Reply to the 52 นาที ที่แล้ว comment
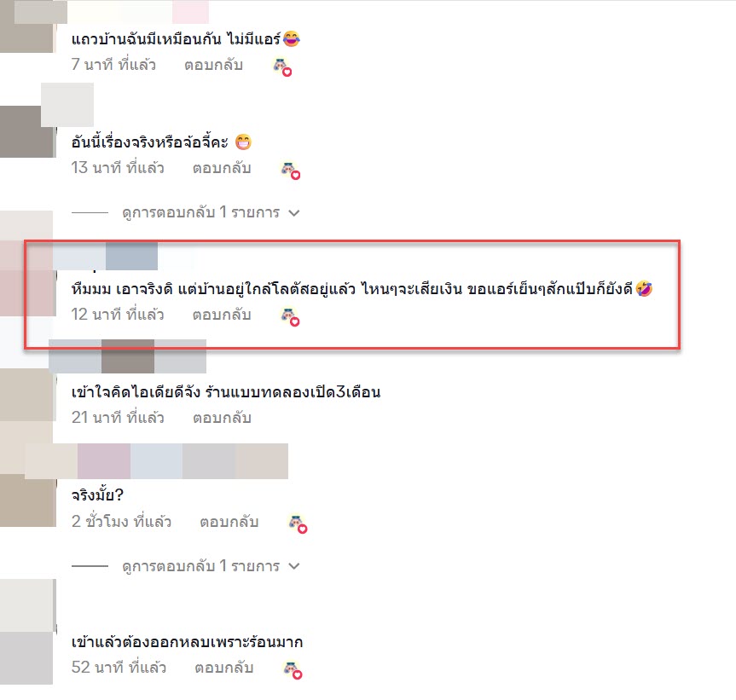 [224, 668]
